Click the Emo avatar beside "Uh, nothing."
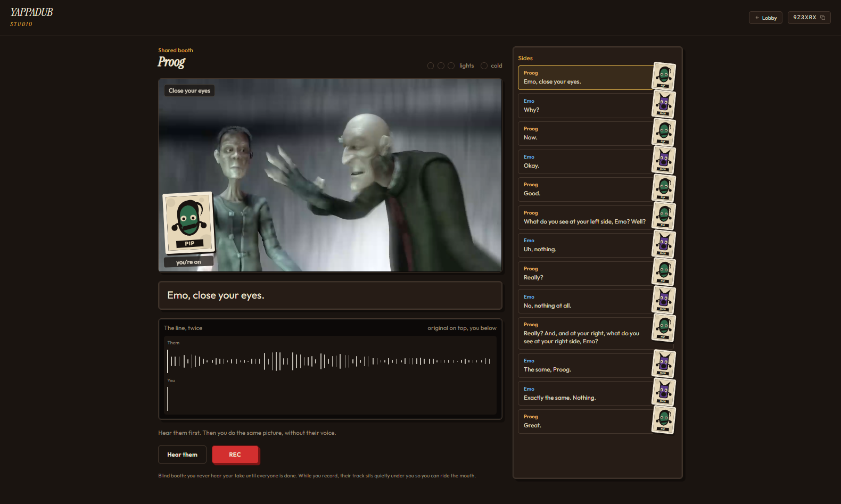Viewport: 841px width, 504px height. [x=664, y=244]
